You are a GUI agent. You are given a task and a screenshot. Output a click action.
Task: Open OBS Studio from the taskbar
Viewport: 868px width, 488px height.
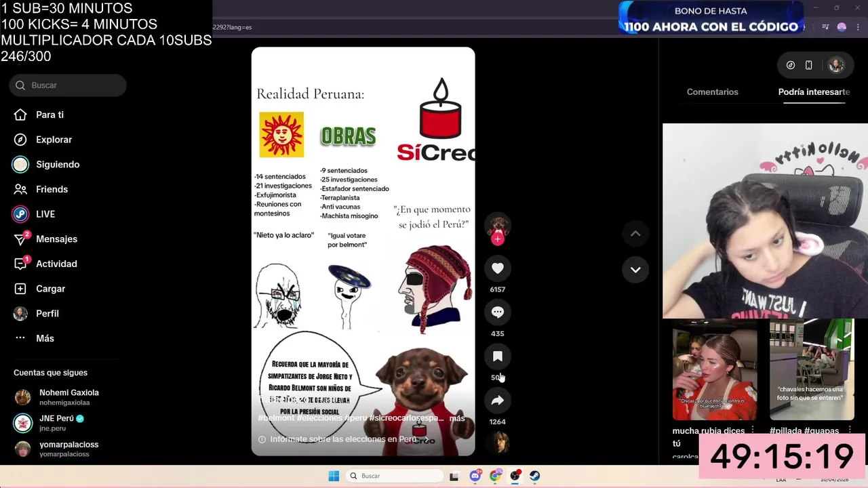click(515, 476)
